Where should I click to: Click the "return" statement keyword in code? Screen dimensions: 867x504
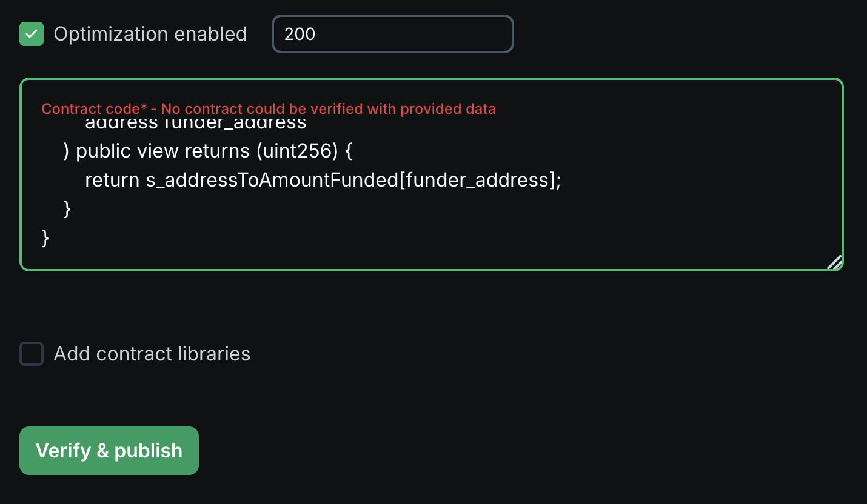(112, 180)
